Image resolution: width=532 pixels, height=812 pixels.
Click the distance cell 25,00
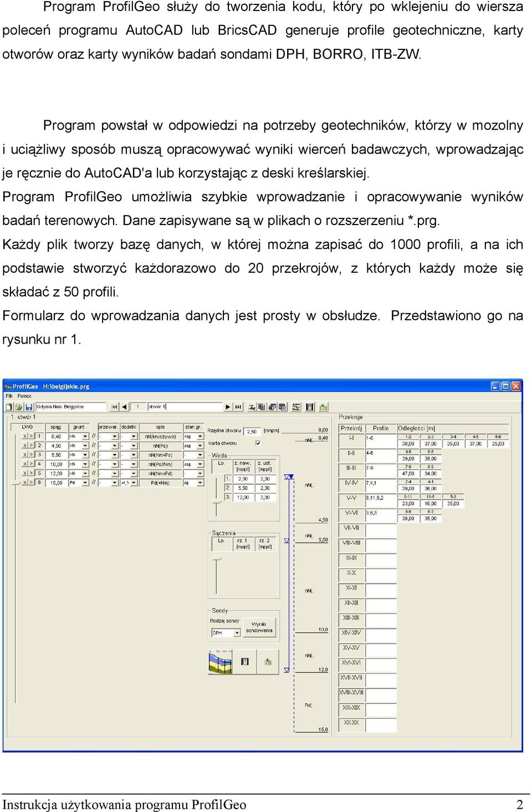point(498,444)
